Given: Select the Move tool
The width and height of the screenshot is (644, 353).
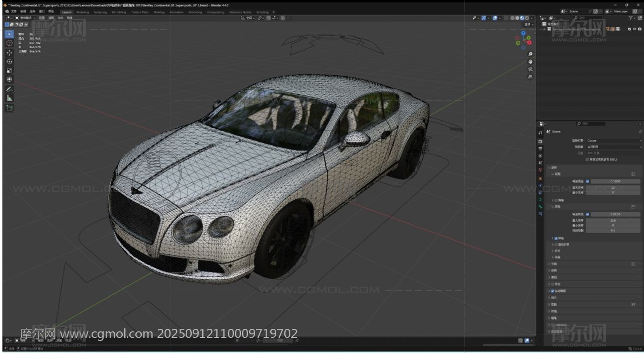Looking at the screenshot, I should (x=9, y=53).
